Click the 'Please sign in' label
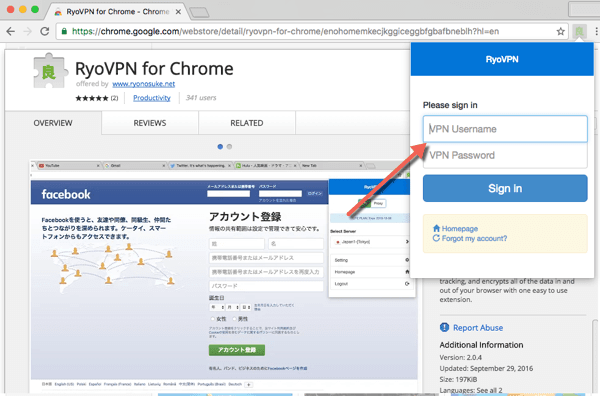600x396 pixels. click(450, 105)
